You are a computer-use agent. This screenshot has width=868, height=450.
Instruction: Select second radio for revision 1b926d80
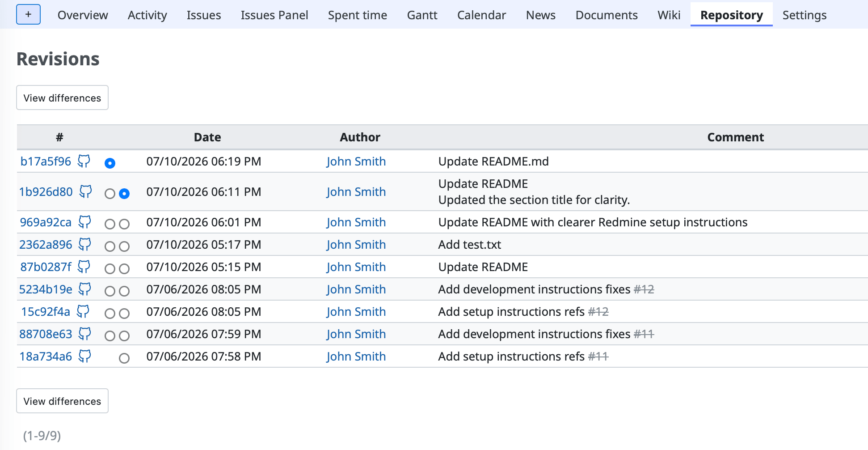(124, 194)
